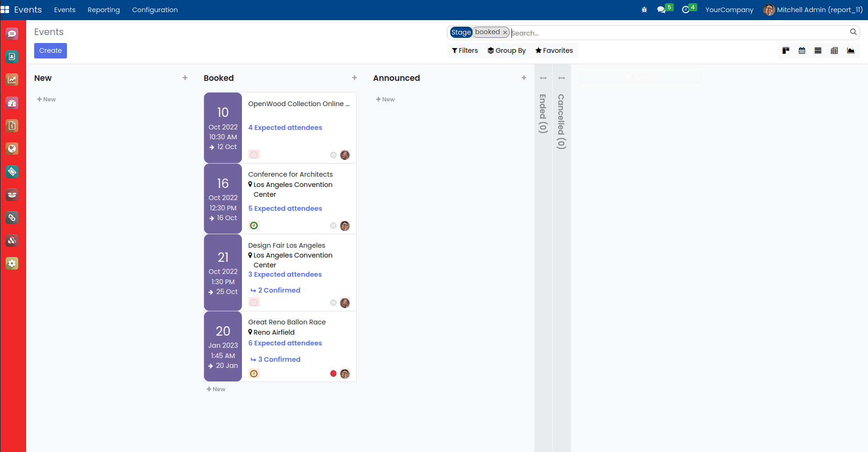Open the Favorites dropdown
Screen dimensions: 868x452
pyautogui.click(x=554, y=50)
